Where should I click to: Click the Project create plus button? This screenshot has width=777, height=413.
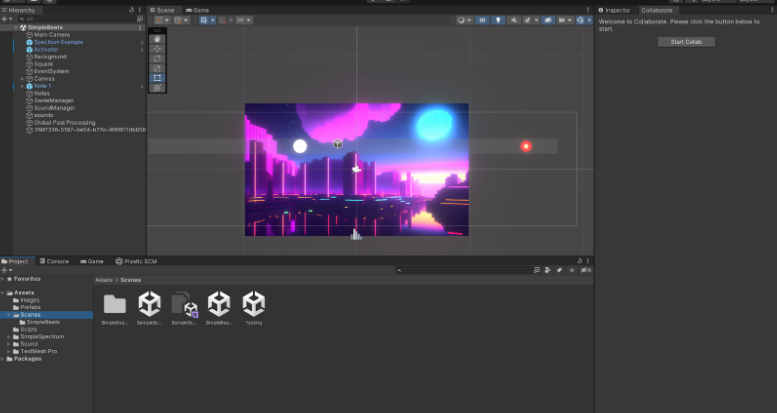pyautogui.click(x=4, y=270)
